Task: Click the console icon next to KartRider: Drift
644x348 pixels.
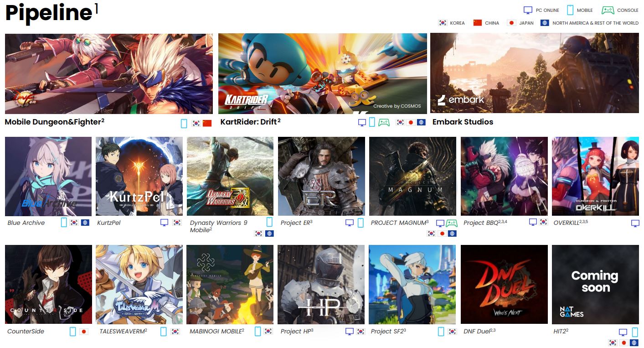Action: point(384,122)
